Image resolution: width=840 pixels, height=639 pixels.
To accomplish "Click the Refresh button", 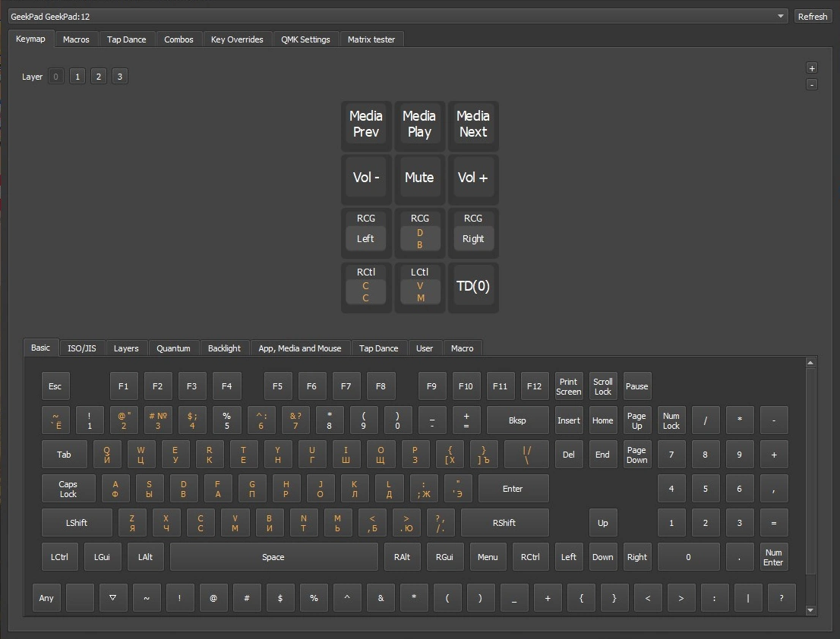I will [812, 16].
